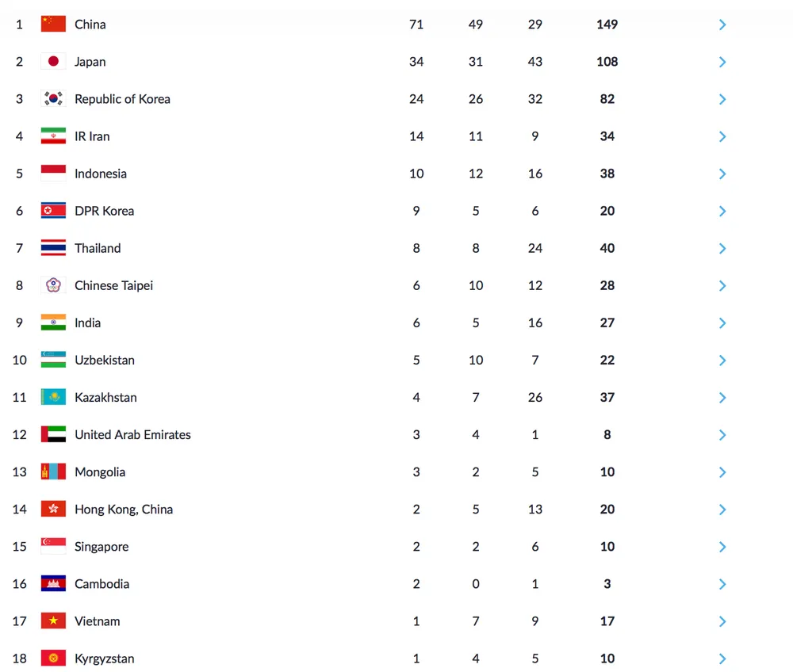Screen dimensions: 793x672
Task: Expand the Uzbekistan row chevron
Action: coord(722,360)
